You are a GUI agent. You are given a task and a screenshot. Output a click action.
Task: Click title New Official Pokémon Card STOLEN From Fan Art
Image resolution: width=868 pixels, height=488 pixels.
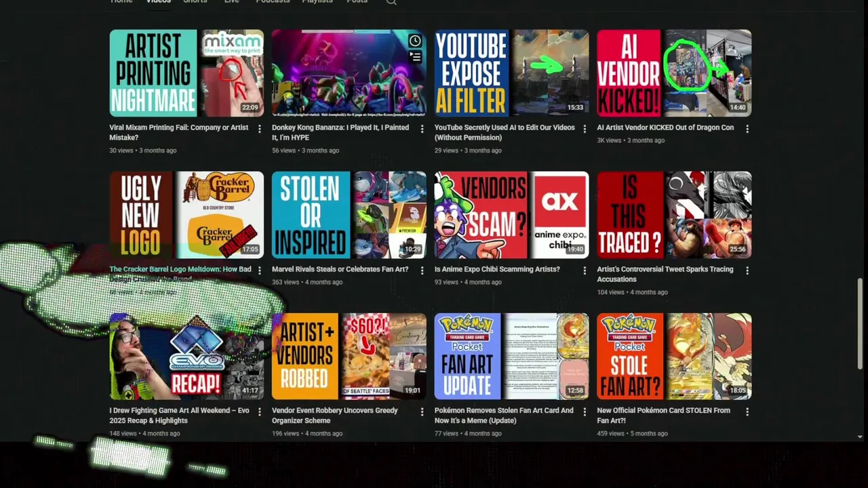[x=664, y=415]
